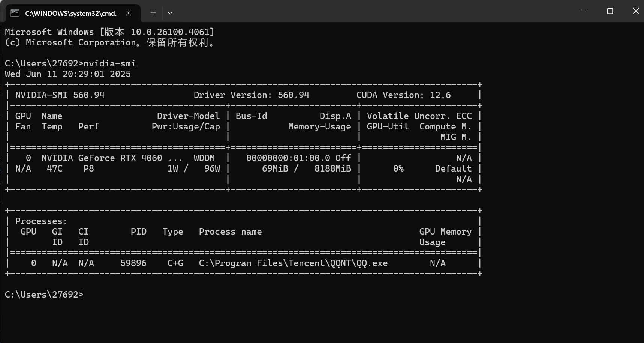Image resolution: width=644 pixels, height=343 pixels.
Task: Click the 'GPU-Util' column header
Action: [388, 126]
